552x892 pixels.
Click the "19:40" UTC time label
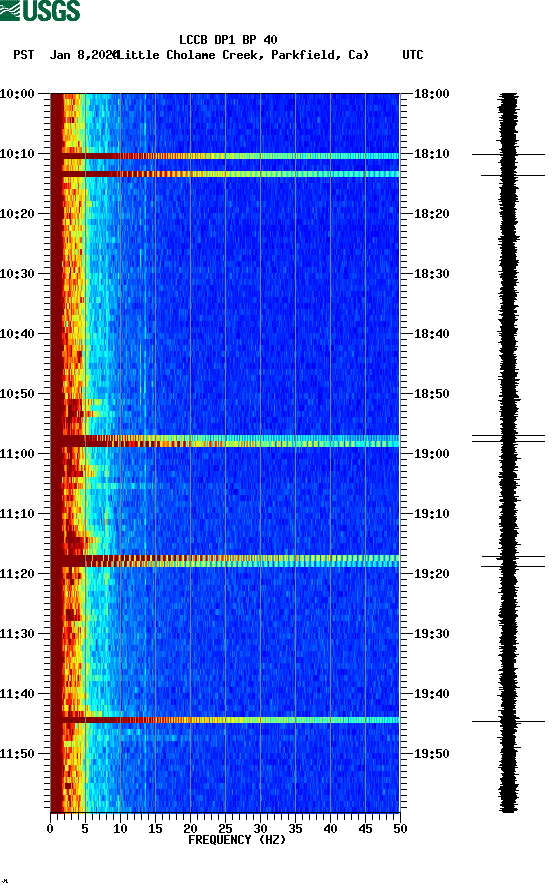432,693
